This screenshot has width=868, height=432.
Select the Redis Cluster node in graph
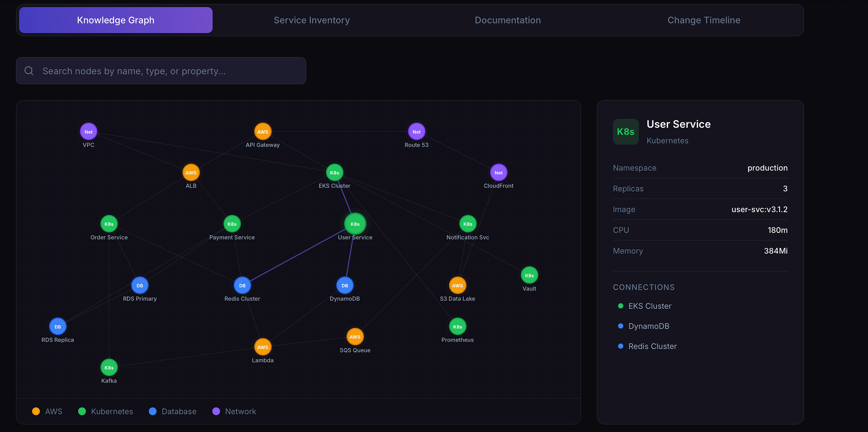click(x=242, y=285)
